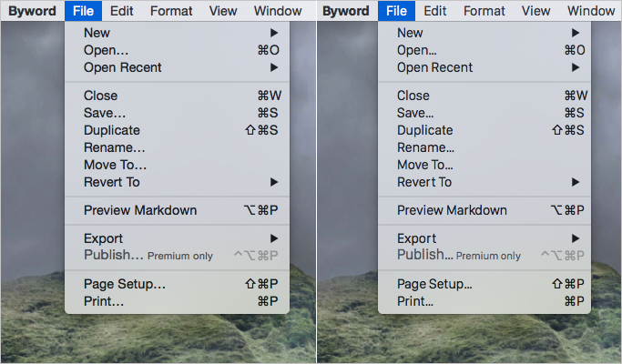Choose Duplicate in the right File menu

(x=484, y=130)
